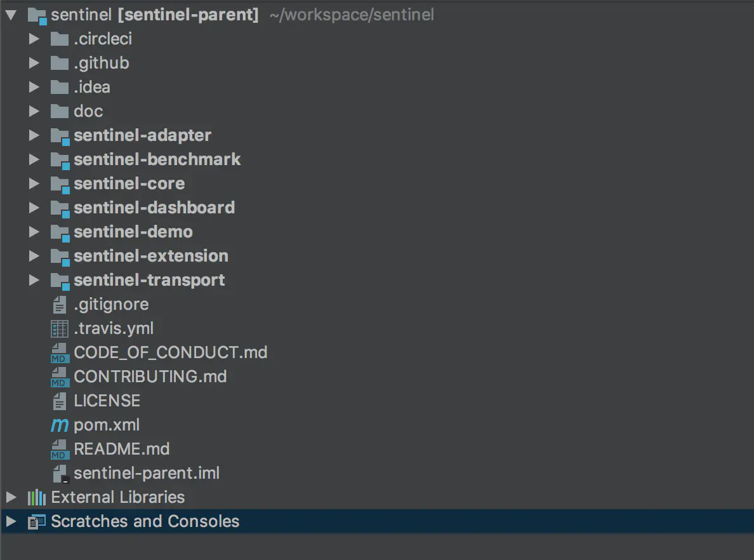Click the CODE_OF_CONDUCT.md Markdown icon
The width and height of the screenshot is (754, 560).
[x=58, y=352]
